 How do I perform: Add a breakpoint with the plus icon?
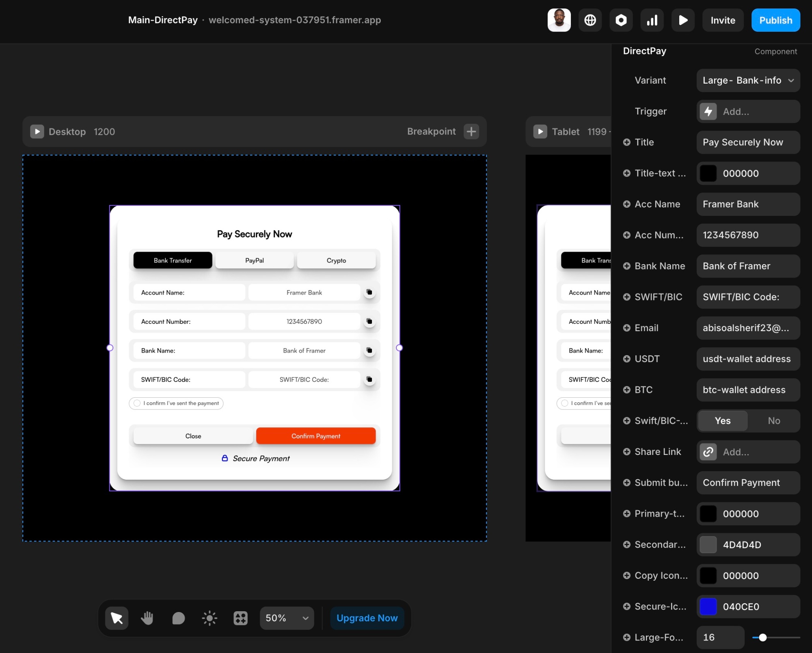[x=471, y=131]
